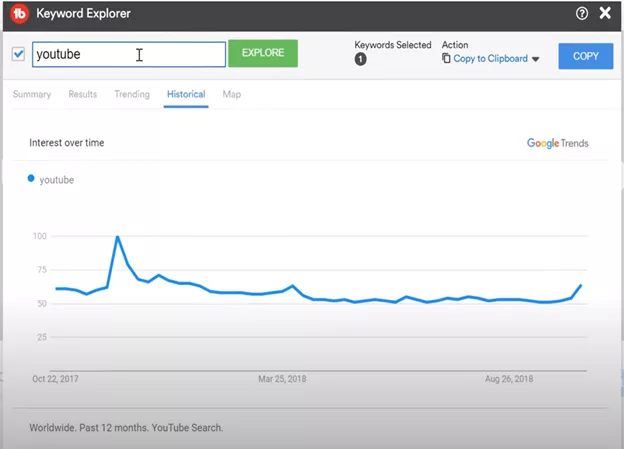Expand the Action dropdown arrow

tap(536, 59)
